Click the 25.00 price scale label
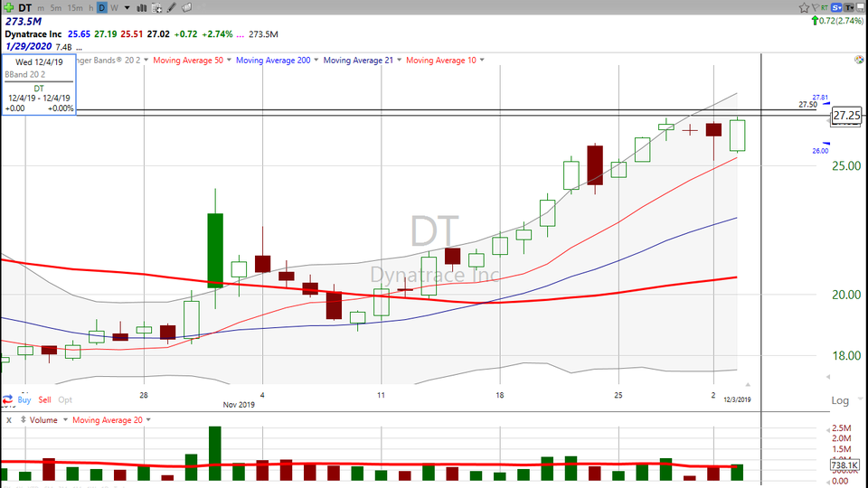Viewport: 868px width, 488px height. (x=846, y=166)
